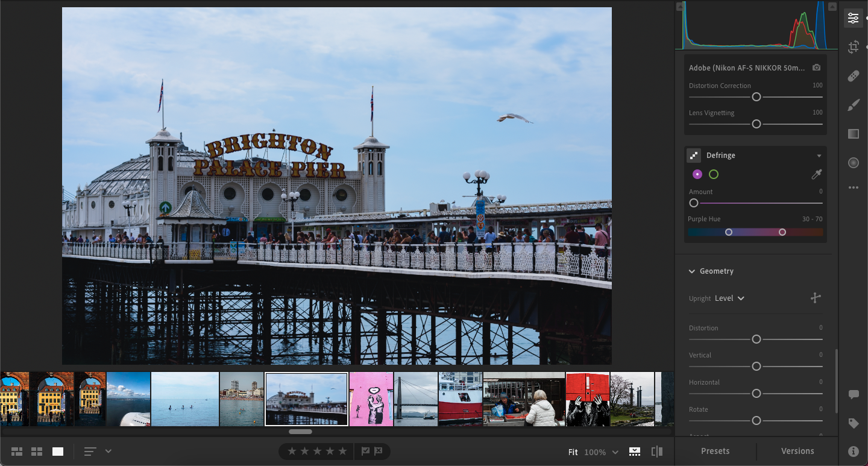Adjust the Distortion Correction slider
Image resolution: width=868 pixels, height=466 pixels.
[x=756, y=97]
